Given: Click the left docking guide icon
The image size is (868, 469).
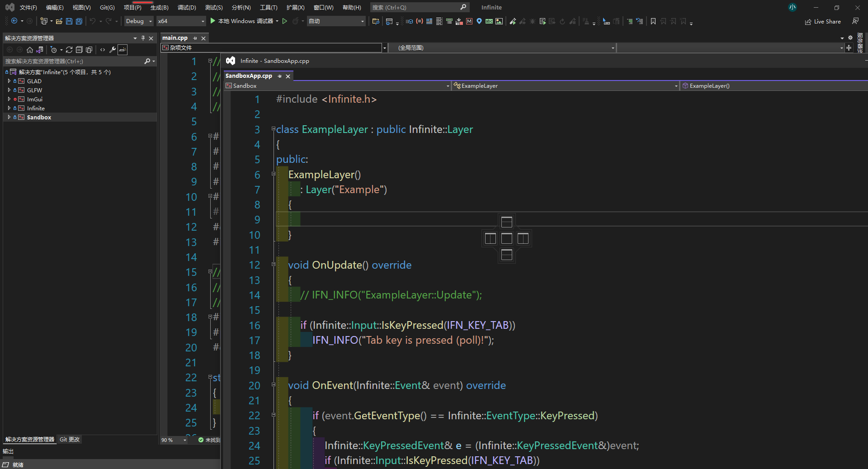Looking at the screenshot, I should [x=491, y=238].
